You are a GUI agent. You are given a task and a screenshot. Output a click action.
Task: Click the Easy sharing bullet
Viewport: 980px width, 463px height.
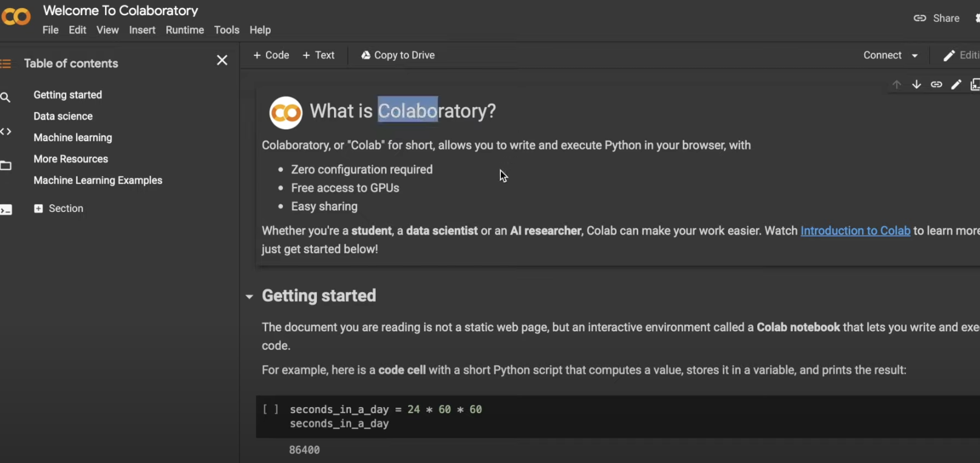pyautogui.click(x=324, y=206)
